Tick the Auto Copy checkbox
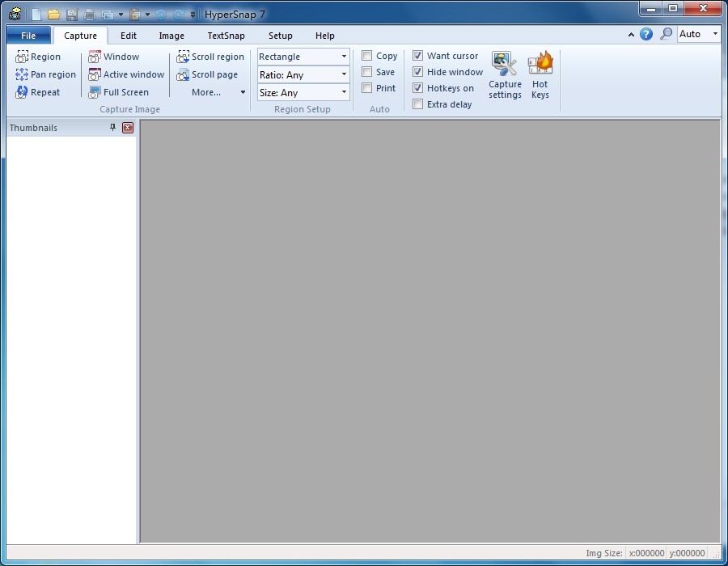This screenshot has width=728, height=566. pos(367,56)
